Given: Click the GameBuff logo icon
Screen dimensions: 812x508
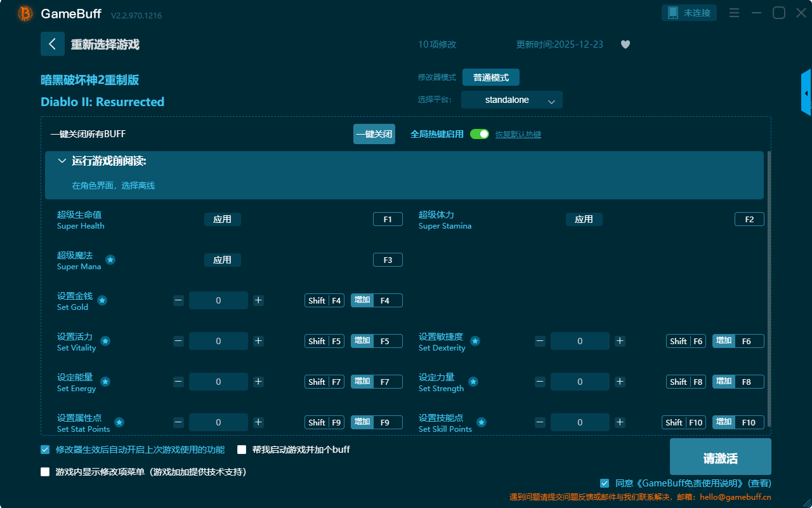Looking at the screenshot, I should 25,13.
